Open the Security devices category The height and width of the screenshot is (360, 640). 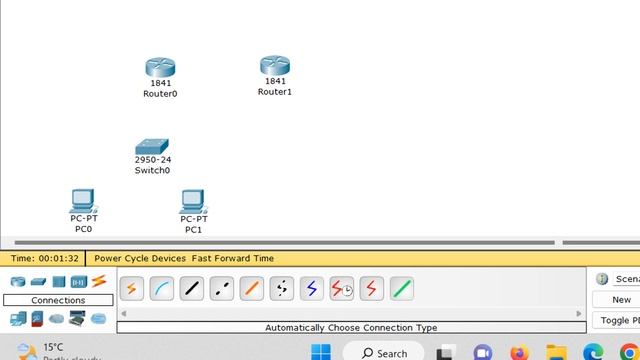(x=37, y=318)
